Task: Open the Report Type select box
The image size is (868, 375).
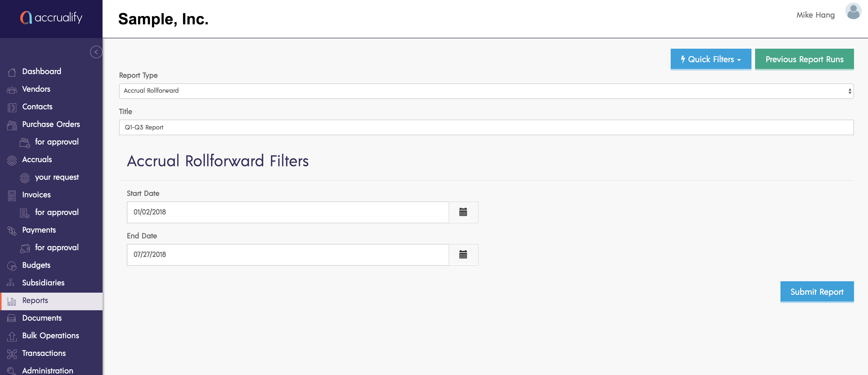Action: tap(486, 91)
